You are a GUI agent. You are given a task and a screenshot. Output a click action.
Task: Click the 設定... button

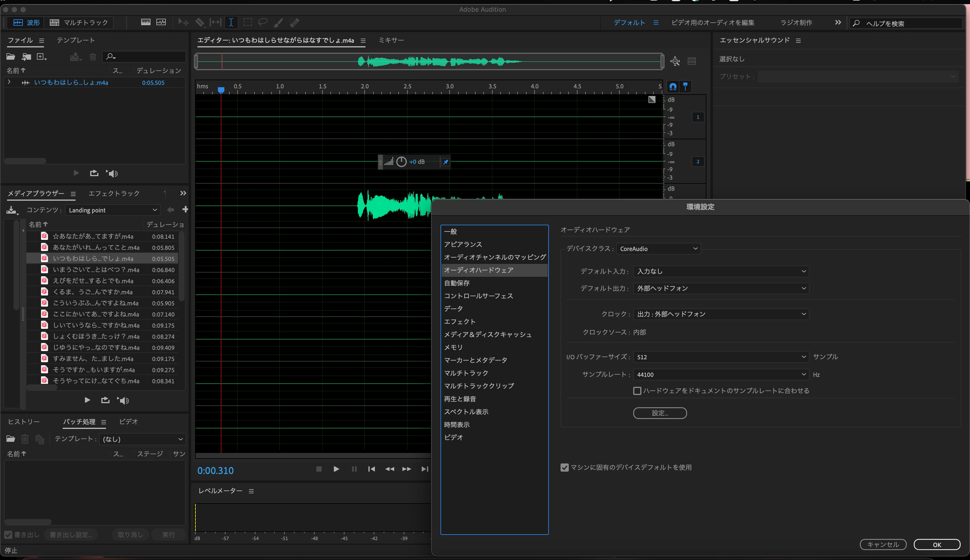[x=659, y=413]
